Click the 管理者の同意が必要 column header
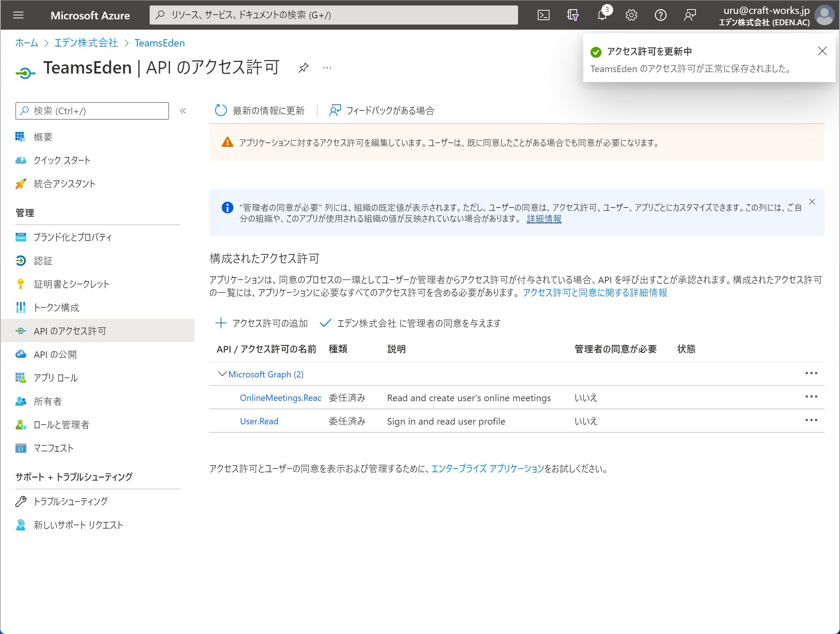 (615, 349)
